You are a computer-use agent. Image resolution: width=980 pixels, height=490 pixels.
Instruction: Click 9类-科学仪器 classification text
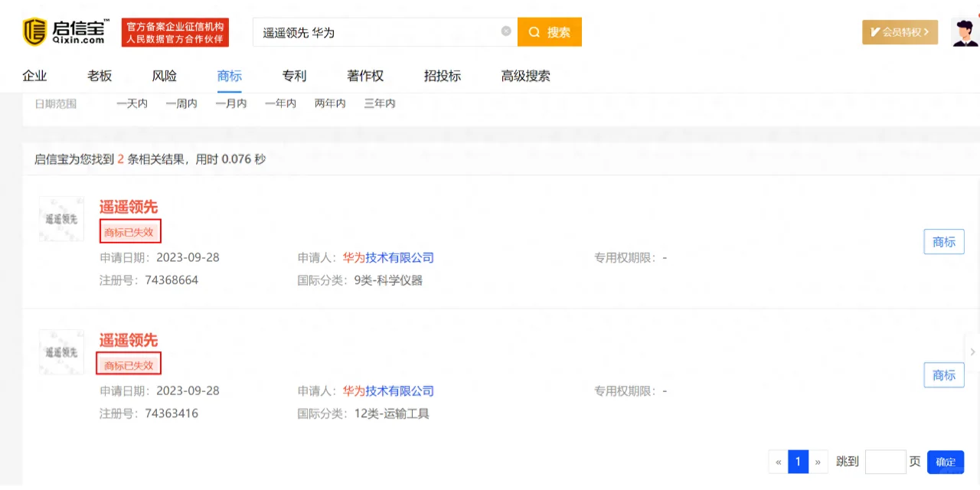pyautogui.click(x=388, y=280)
